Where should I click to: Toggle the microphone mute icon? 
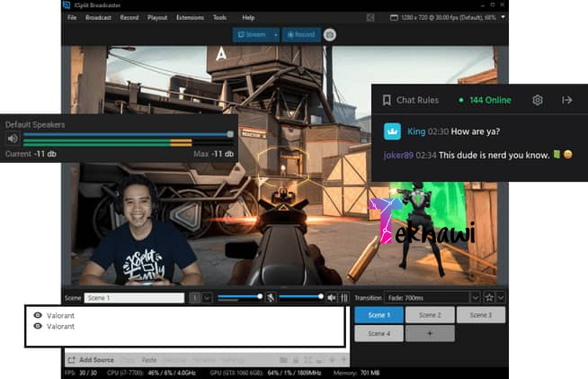(271, 298)
